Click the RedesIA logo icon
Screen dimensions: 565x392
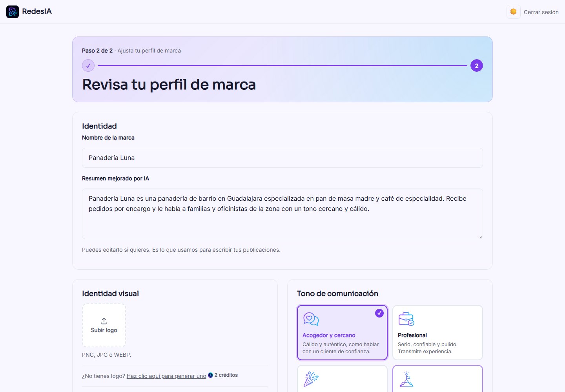[x=13, y=12]
